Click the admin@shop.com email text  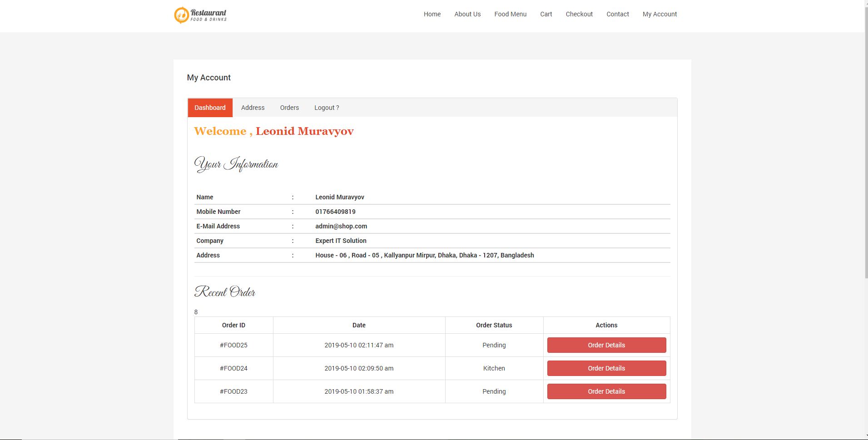click(x=341, y=226)
